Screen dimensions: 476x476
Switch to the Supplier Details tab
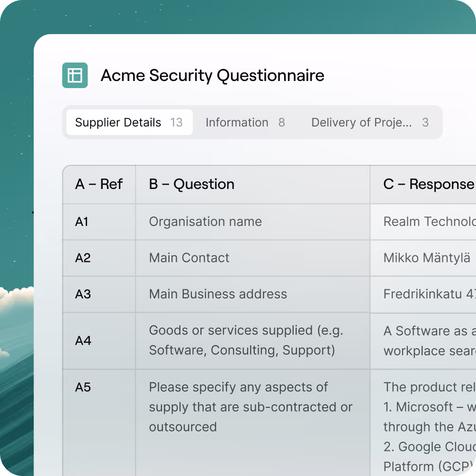click(x=129, y=123)
